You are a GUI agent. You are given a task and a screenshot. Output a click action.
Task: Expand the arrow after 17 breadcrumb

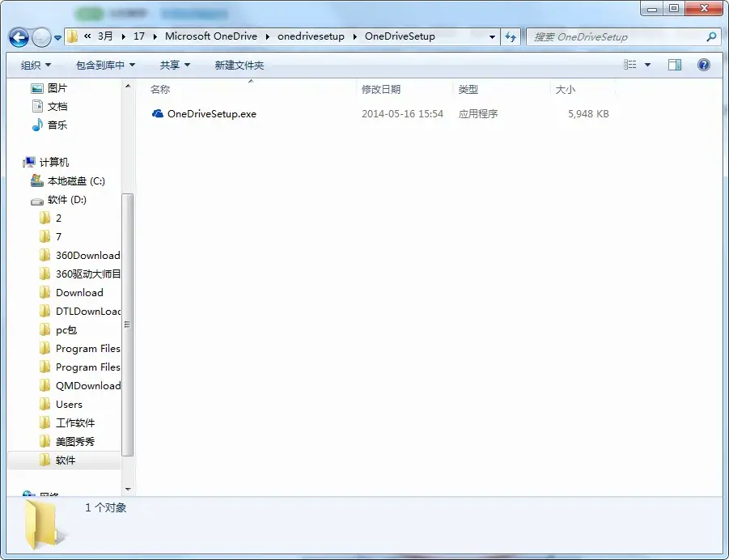[x=155, y=36]
